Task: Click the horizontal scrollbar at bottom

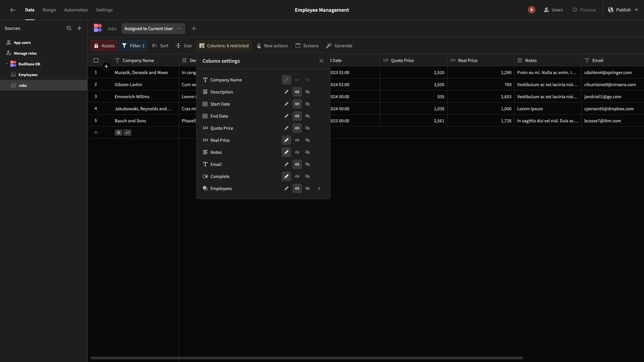Action: (x=307, y=358)
